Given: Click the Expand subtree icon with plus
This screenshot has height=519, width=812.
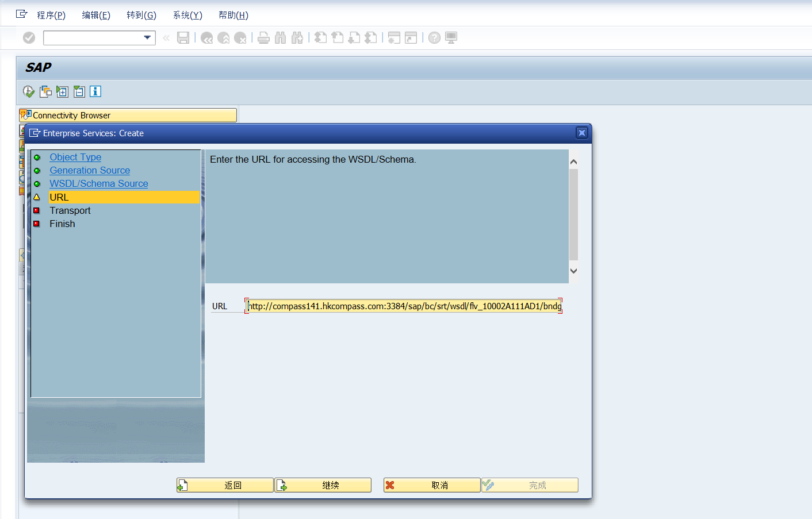Looking at the screenshot, I should tap(62, 91).
